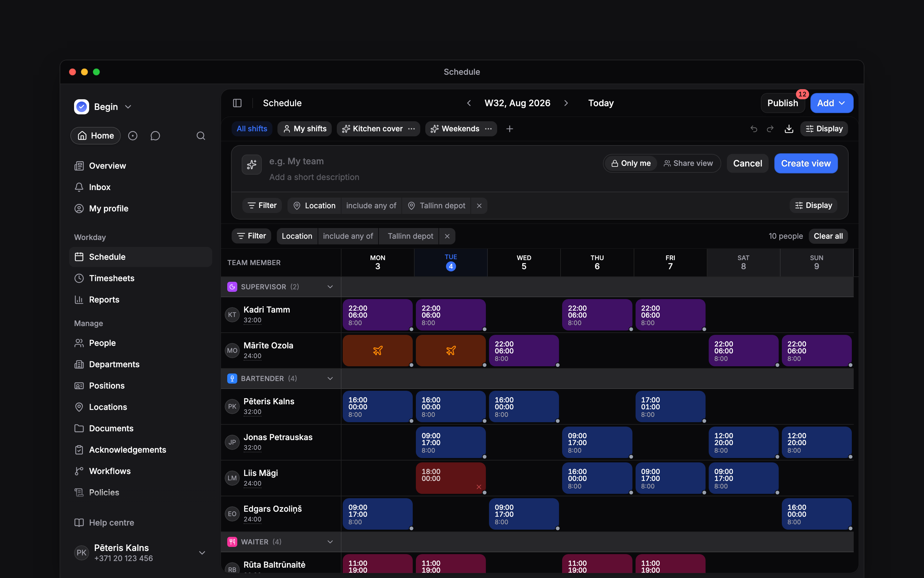Open Jonas Petrauskas Saturday 12:00 shift

click(x=744, y=442)
